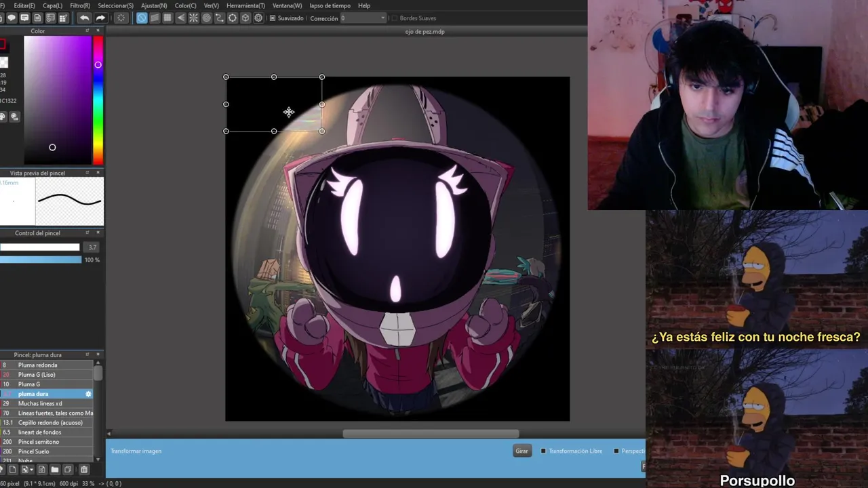Click the list panel toolbar icon
The width and height of the screenshot is (868, 488).
coord(50,18)
